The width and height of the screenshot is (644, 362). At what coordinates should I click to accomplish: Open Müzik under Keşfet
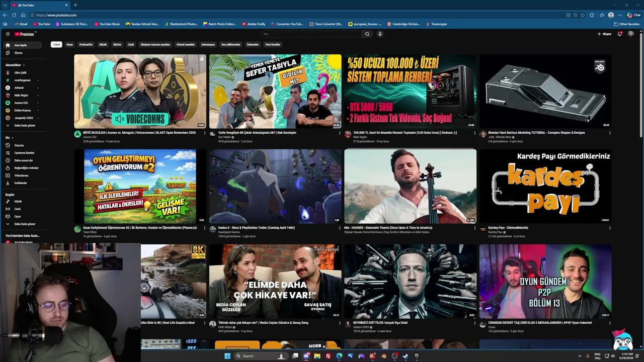coord(24,202)
